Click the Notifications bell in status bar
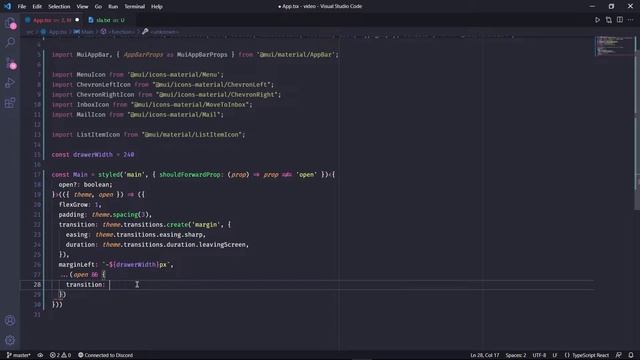 631,355
